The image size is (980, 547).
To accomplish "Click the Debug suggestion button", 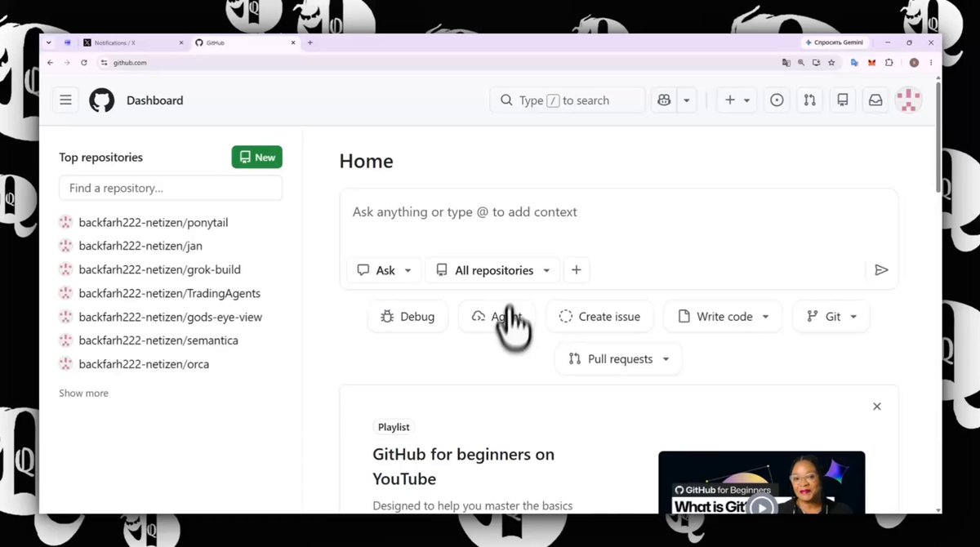I will point(408,317).
